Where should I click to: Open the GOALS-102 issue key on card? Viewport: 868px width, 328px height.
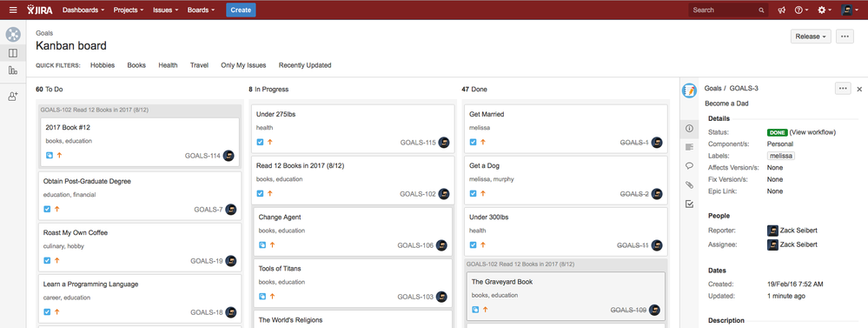click(x=417, y=194)
